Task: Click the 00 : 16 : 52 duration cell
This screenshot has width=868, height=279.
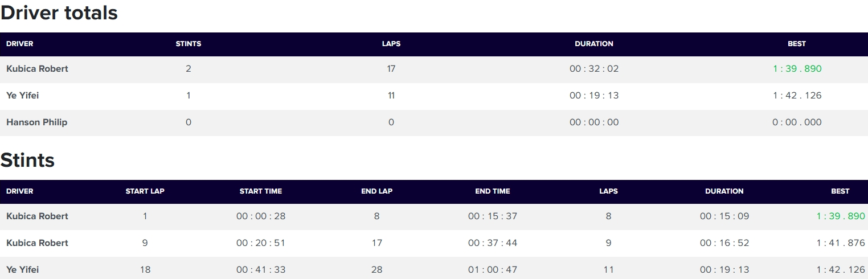Action: 724,243
